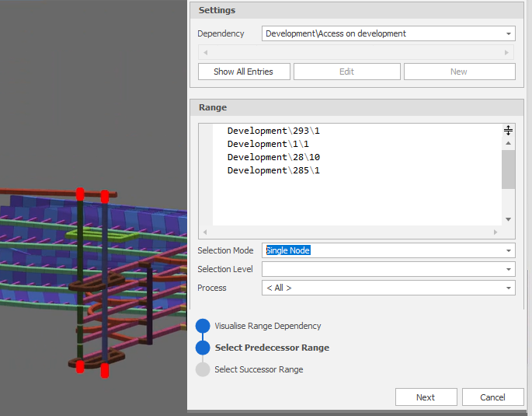Click the Visualise Range Dependency step circle
532x416 pixels.
click(203, 326)
